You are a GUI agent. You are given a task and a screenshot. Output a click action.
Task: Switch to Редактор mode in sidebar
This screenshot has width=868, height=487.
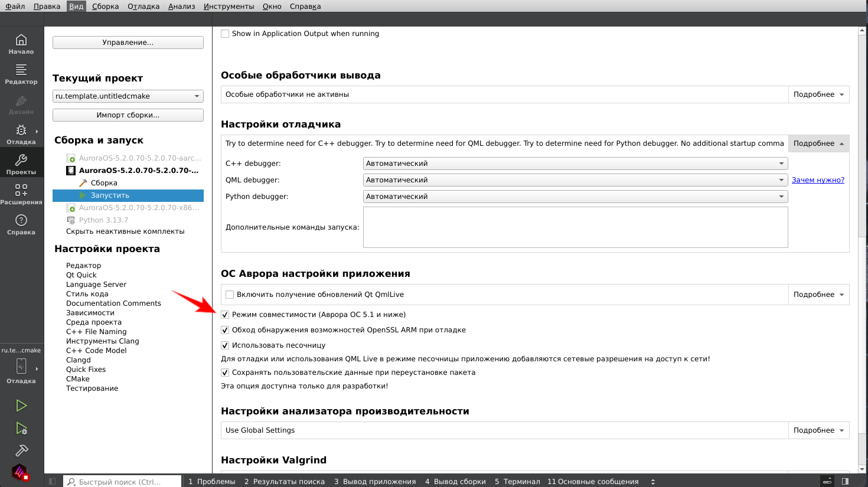(21, 74)
